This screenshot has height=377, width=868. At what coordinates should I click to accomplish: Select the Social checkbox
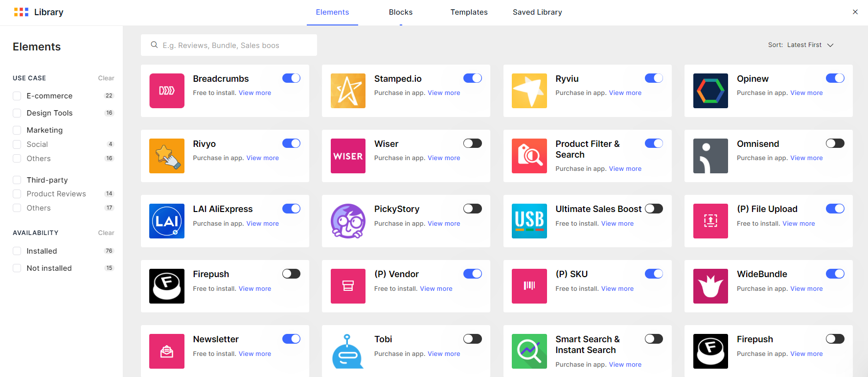tap(17, 144)
